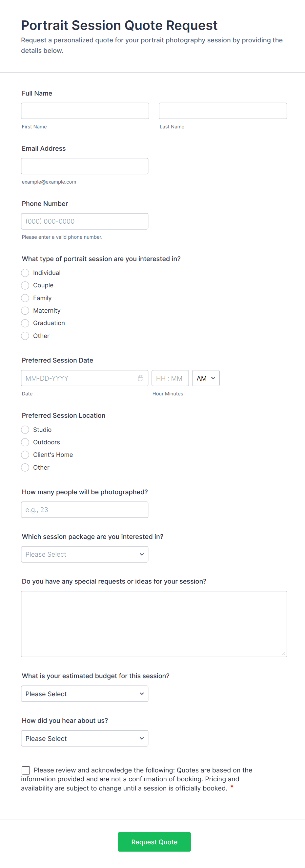Click the calendar icon in date field

[x=140, y=378]
